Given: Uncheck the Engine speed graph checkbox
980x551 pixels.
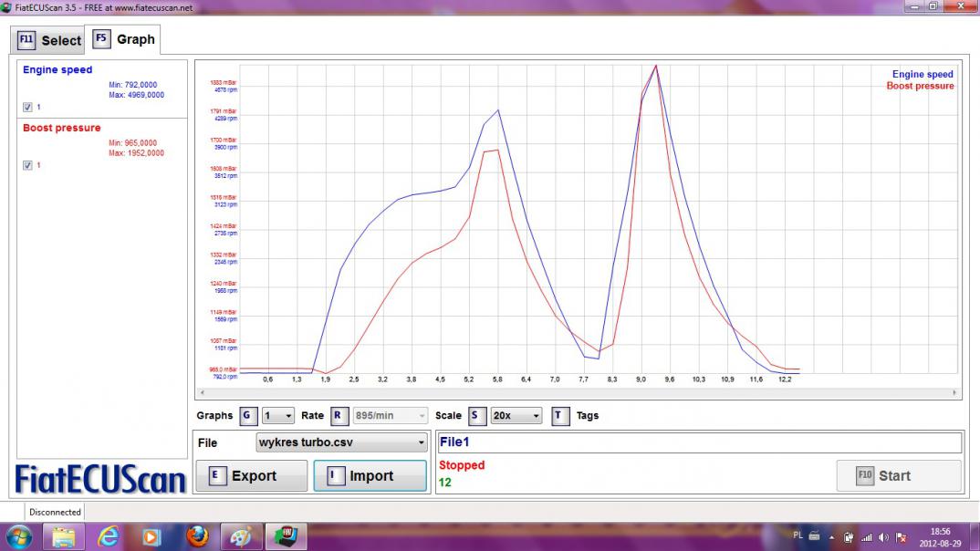Looking at the screenshot, I should [27, 108].
